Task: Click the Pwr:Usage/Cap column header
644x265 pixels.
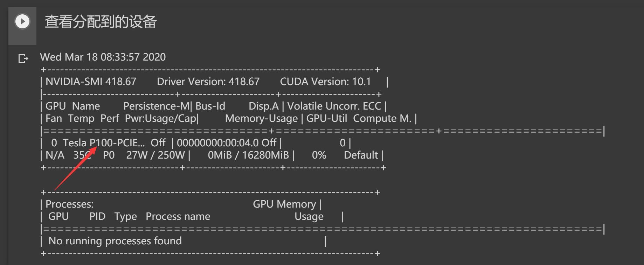Action: click(161, 118)
